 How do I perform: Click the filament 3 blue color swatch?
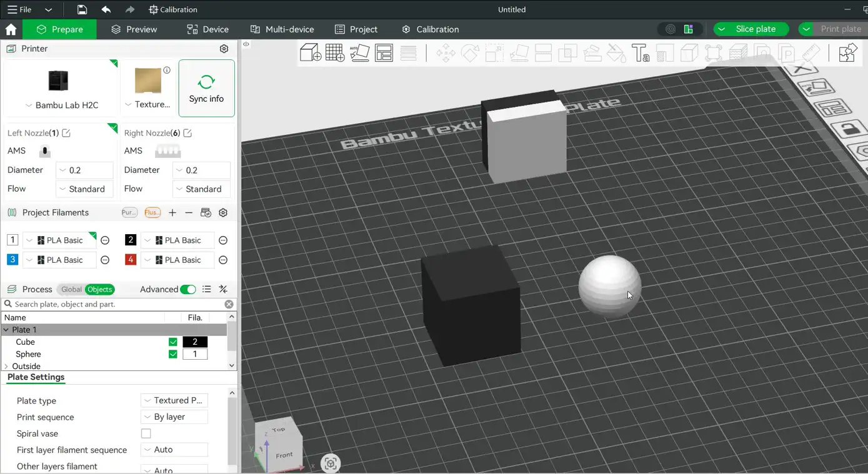click(12, 259)
